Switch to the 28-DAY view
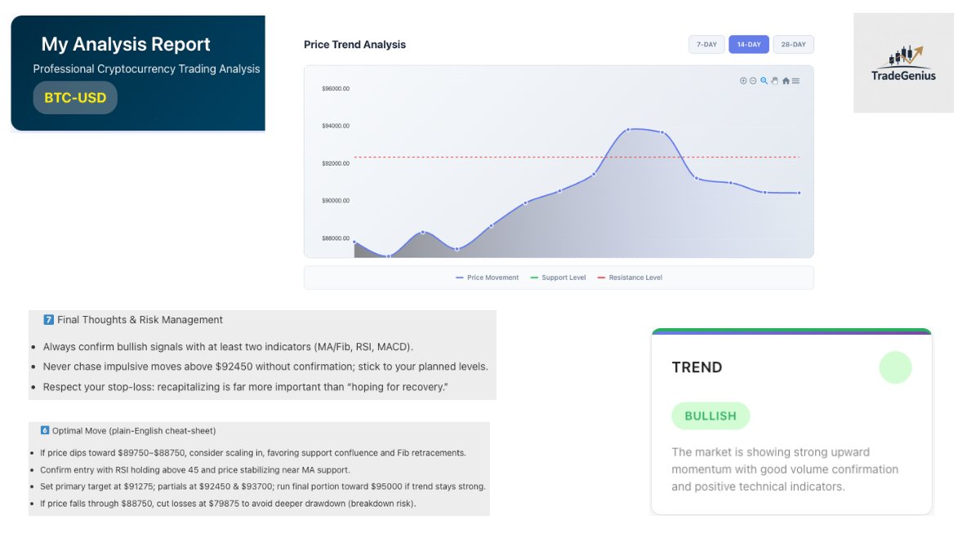 (x=793, y=44)
